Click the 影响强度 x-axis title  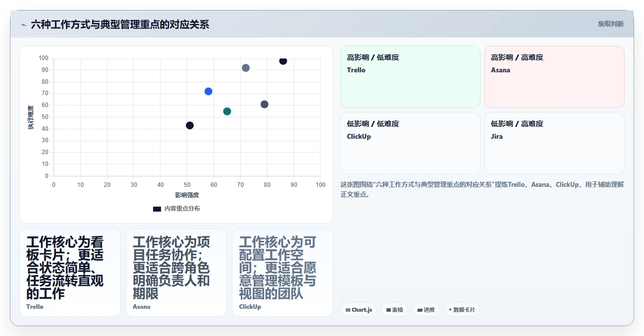coord(187,195)
